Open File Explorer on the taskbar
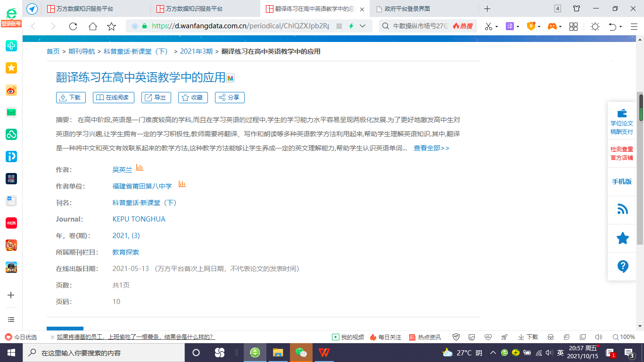Viewport: 644px width, 362px height. (278, 353)
